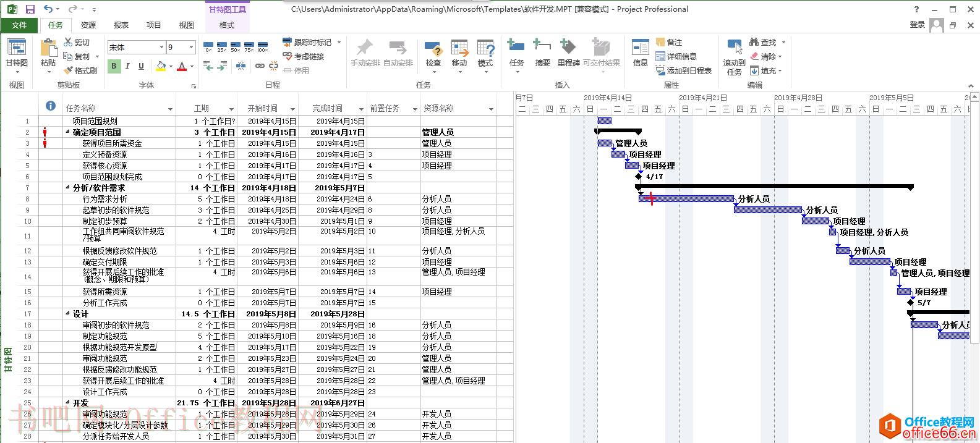The image size is (980, 443).
Task: Collapse the 设计 summary task
Action: (x=68, y=314)
